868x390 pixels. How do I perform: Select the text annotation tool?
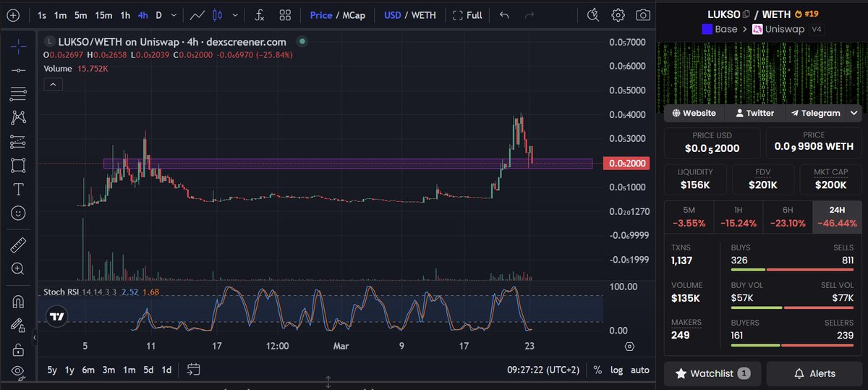(x=19, y=189)
